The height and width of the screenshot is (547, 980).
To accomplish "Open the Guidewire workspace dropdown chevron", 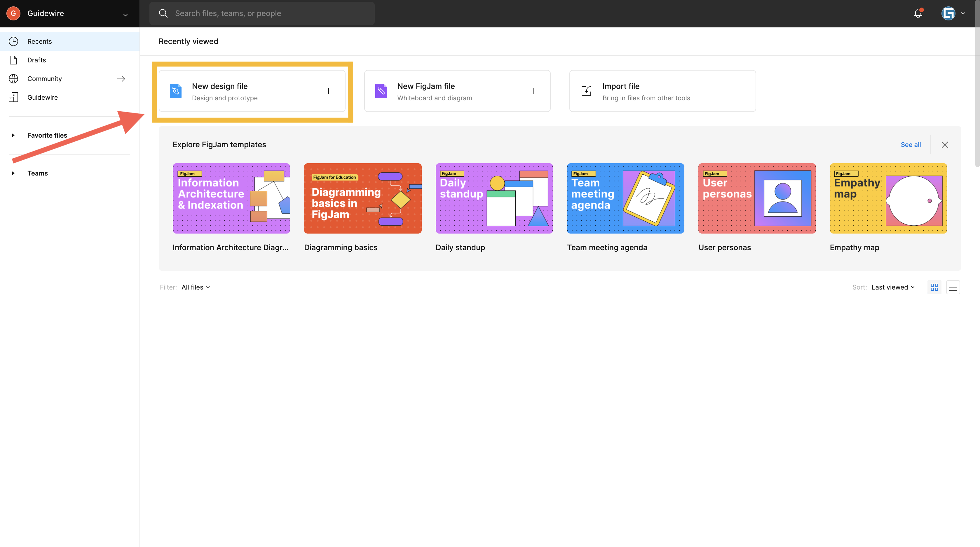I will 125,15.
